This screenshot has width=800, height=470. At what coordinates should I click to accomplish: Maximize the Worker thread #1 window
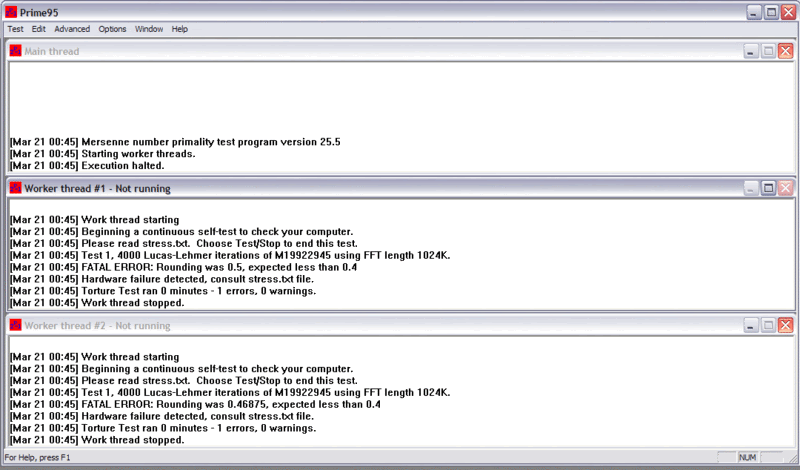768,188
